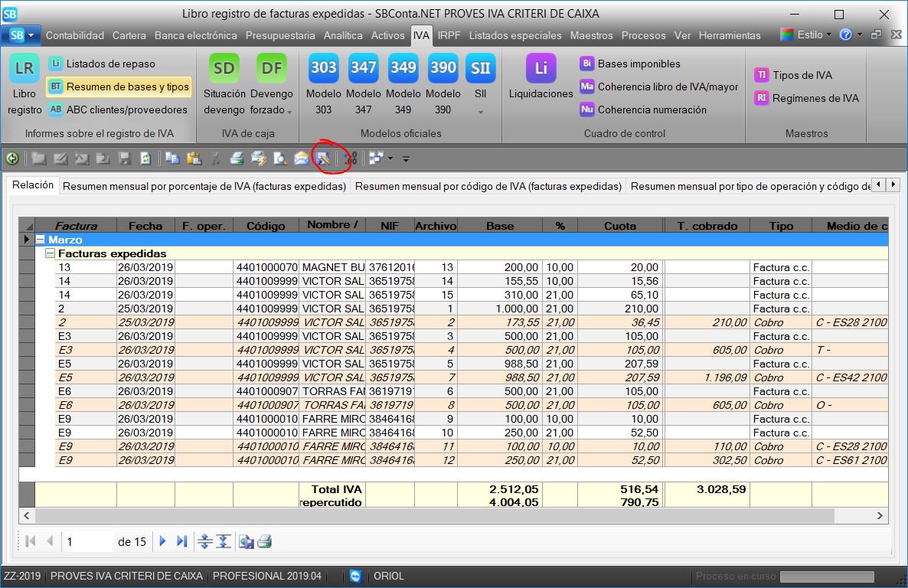Switch to Resumen mensual por porcentaje de IVA tab
The height and width of the screenshot is (588, 908).
(x=204, y=186)
